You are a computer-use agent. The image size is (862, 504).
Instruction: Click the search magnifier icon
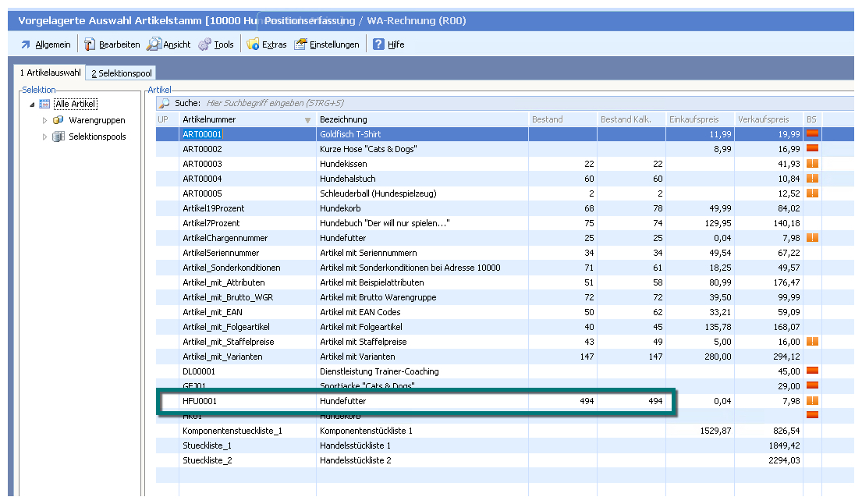tap(165, 103)
